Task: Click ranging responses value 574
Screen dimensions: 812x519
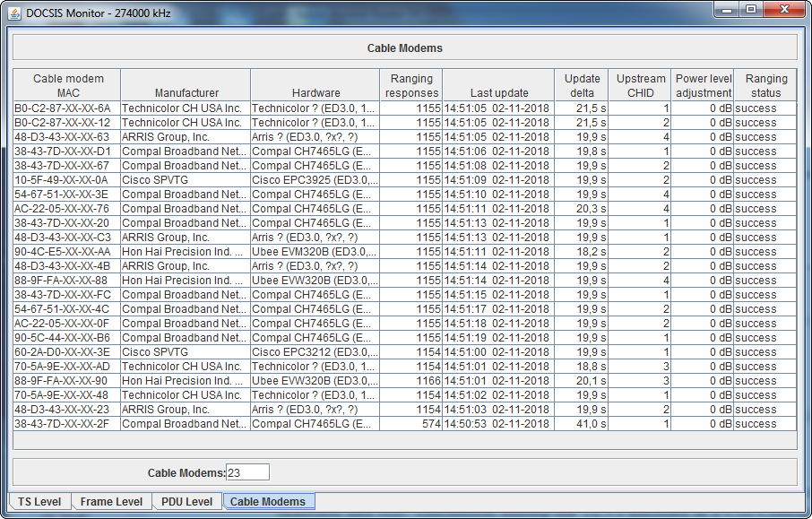Action: click(411, 424)
